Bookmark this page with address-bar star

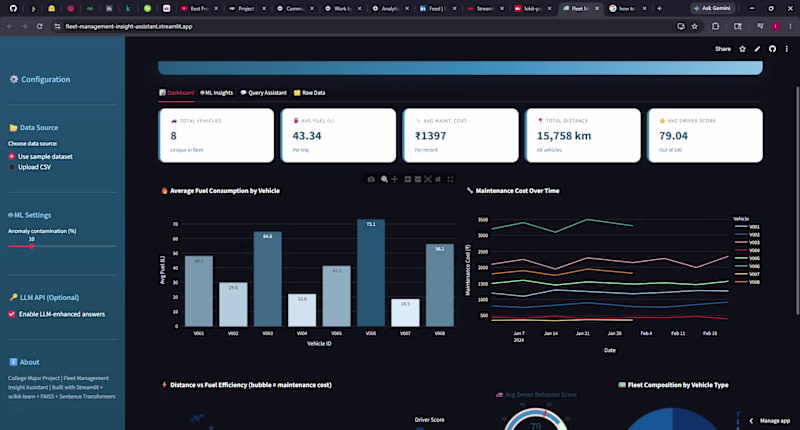click(x=694, y=26)
